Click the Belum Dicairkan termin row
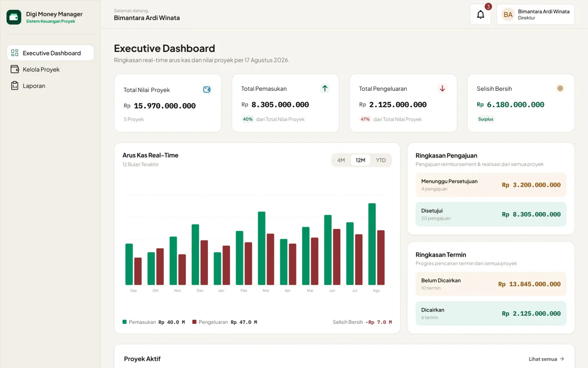Image resolution: width=588 pixels, height=368 pixels. (491, 284)
